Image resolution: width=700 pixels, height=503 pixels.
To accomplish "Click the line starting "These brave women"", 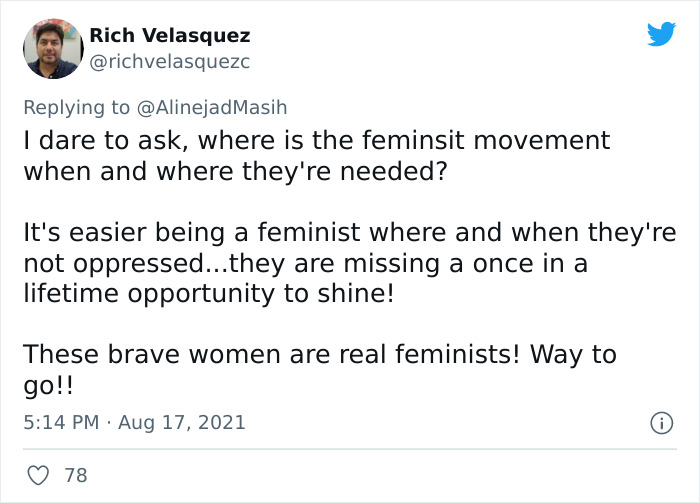I will pos(270,355).
